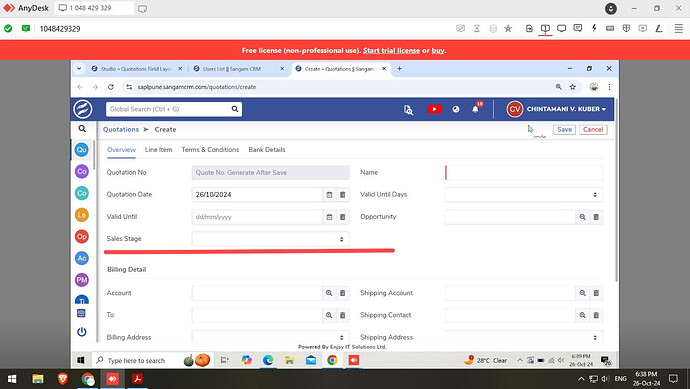Open the purple Co sidebar module
The width and height of the screenshot is (690, 389).
click(82, 171)
